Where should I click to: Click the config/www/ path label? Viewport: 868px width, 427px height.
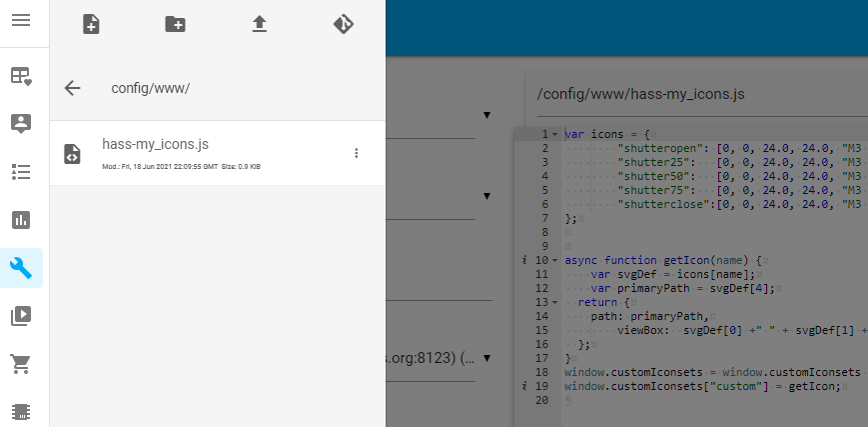tap(150, 88)
